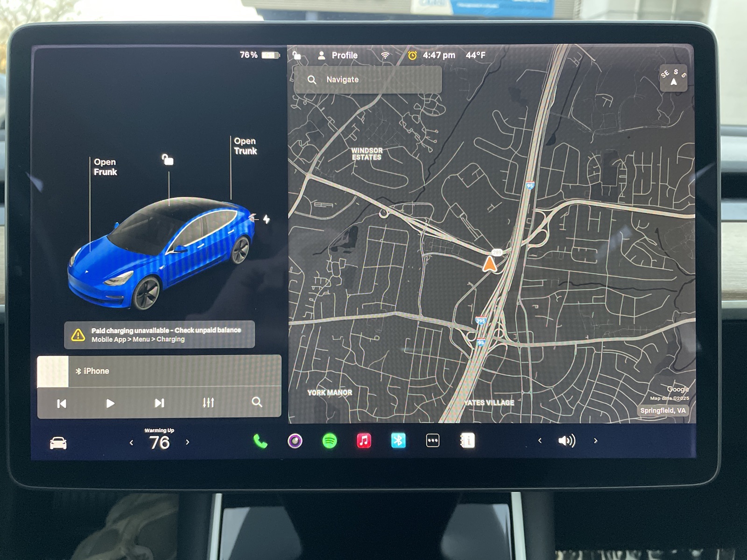
Task: Tap Open Frunk
Action: 105,167
